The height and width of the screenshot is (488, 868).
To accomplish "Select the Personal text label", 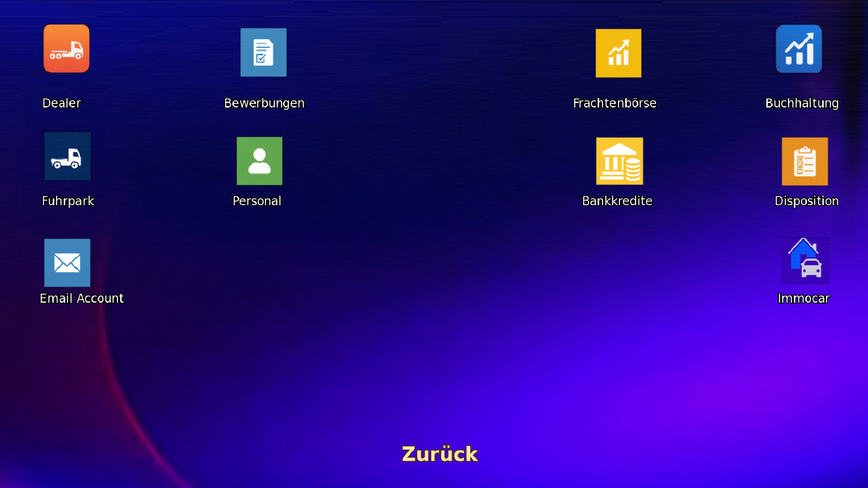I will tap(257, 201).
